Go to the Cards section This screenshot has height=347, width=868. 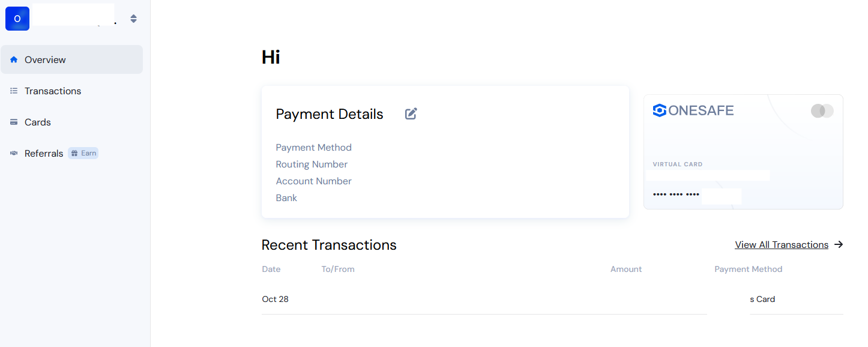coord(38,122)
